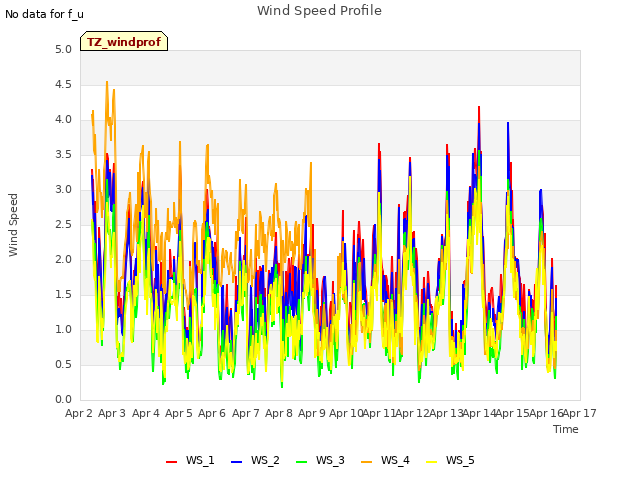Click the 1.5 y-axis tick label
The width and height of the screenshot is (640, 480).
63,295
